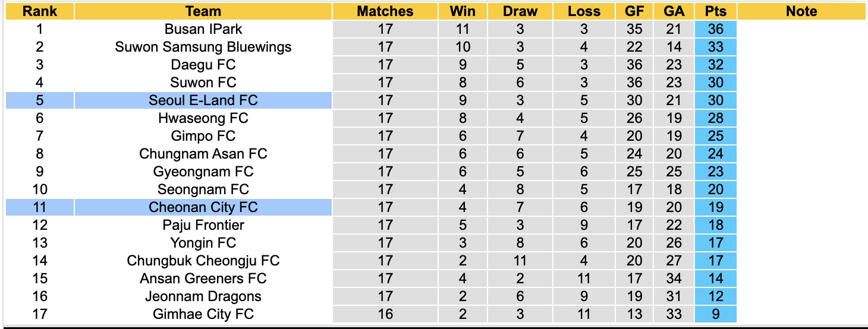This screenshot has width=868, height=329.
Task: Click the Rank column header
Action: point(40,11)
